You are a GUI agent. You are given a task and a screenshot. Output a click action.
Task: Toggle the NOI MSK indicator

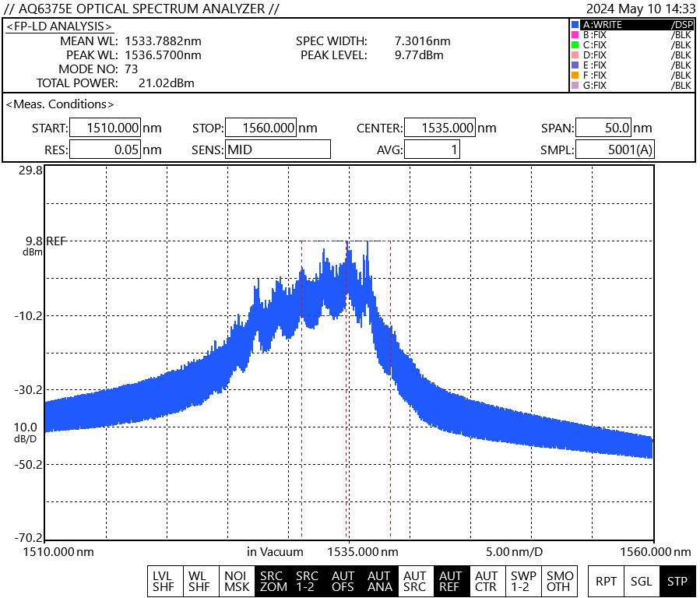(x=237, y=582)
